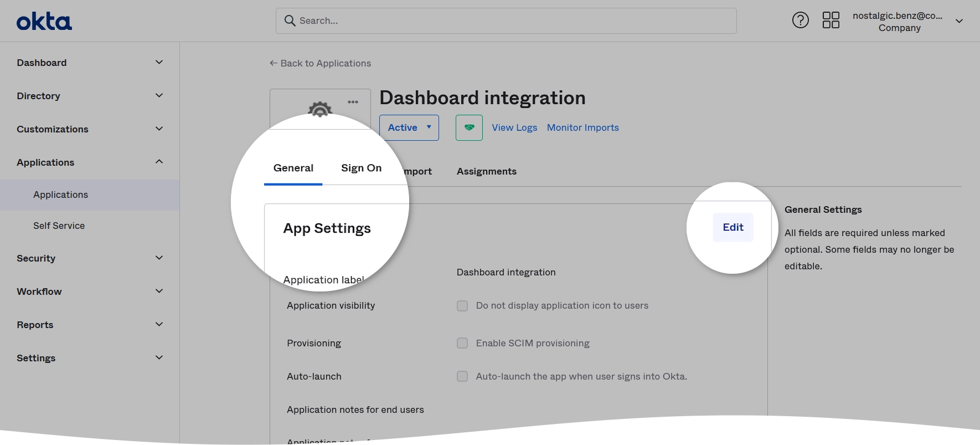Viewport: 980px width, 445px height.
Task: Click the Auto-launch label
Action: tap(314, 376)
